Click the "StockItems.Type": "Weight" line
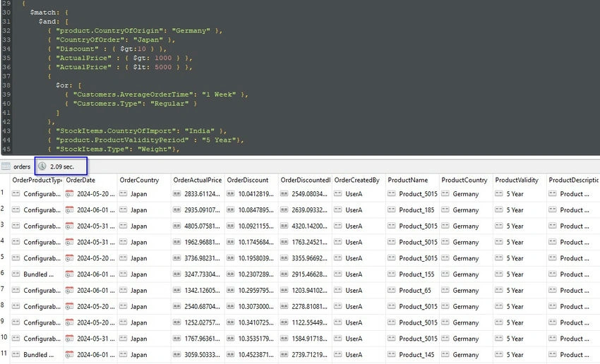 pos(114,149)
